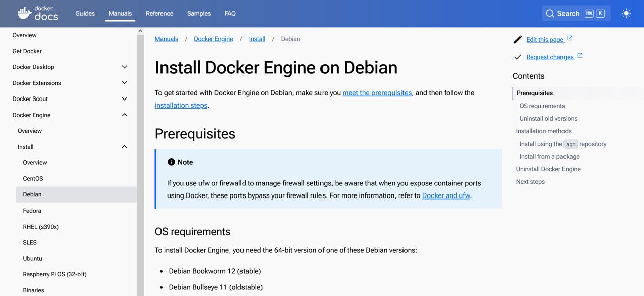
Task: Click the 'Request changes' link
Action: click(x=550, y=57)
